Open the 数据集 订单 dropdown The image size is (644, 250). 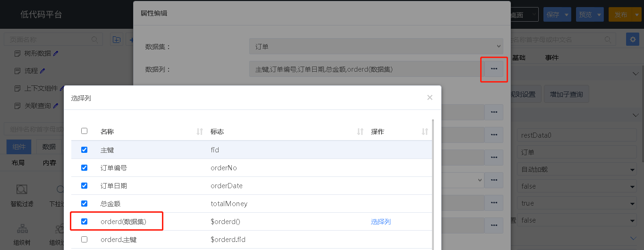click(x=376, y=47)
